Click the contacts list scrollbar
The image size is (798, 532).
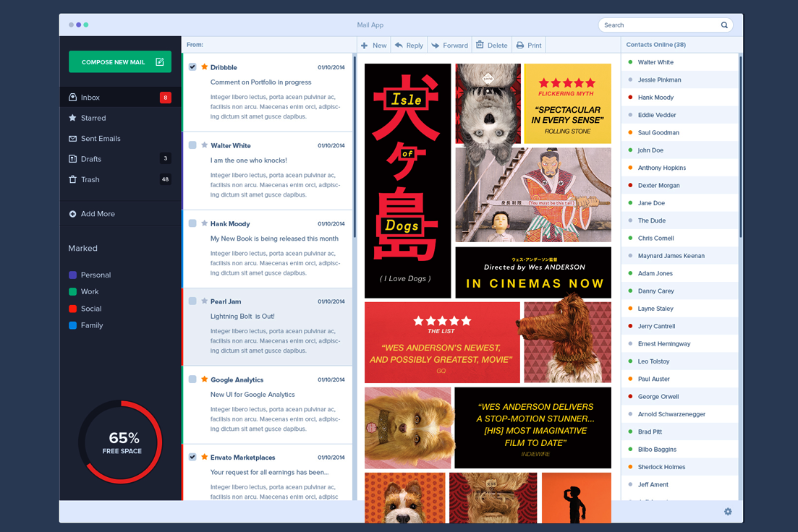(741, 147)
